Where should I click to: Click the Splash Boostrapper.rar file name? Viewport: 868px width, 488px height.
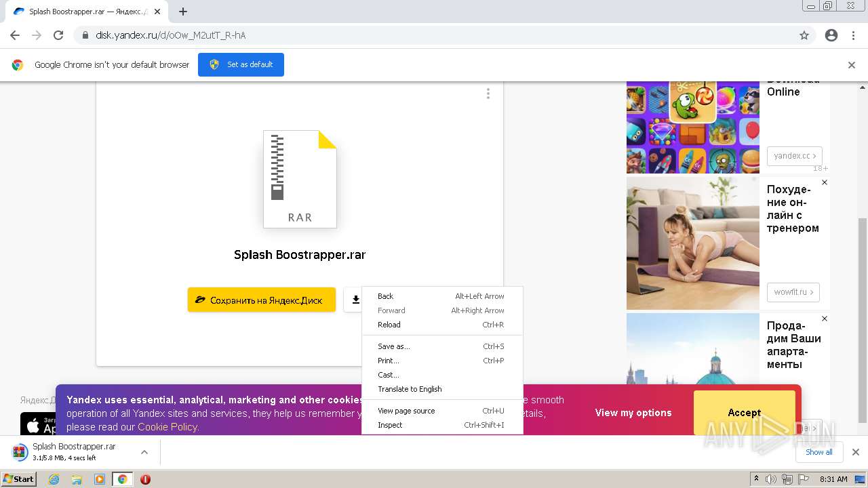coord(300,255)
